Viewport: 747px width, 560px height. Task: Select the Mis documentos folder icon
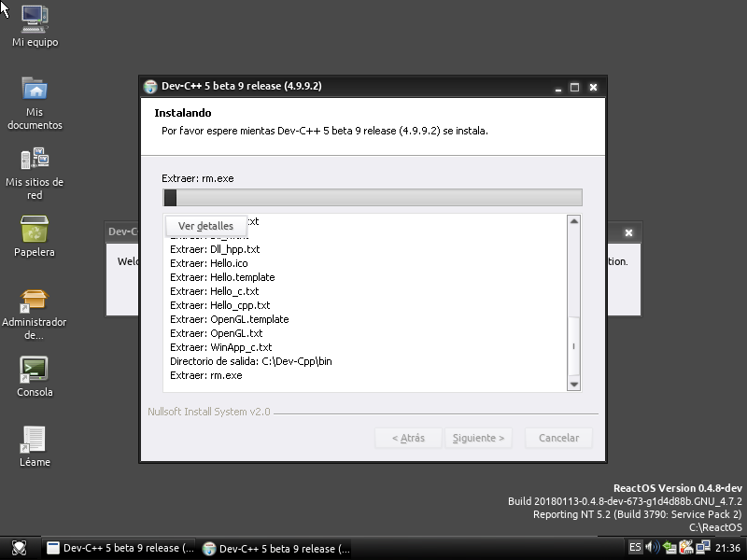point(35,89)
